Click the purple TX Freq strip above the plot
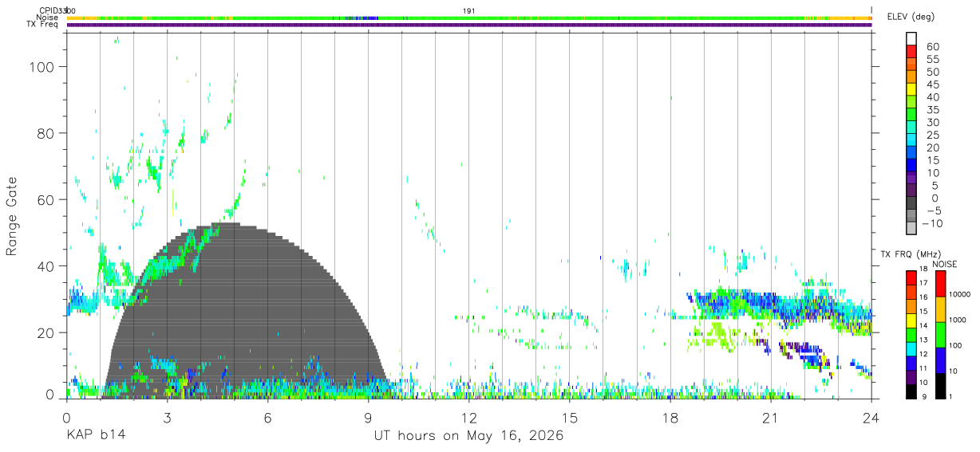The width and height of the screenshot is (980, 452). (469, 25)
